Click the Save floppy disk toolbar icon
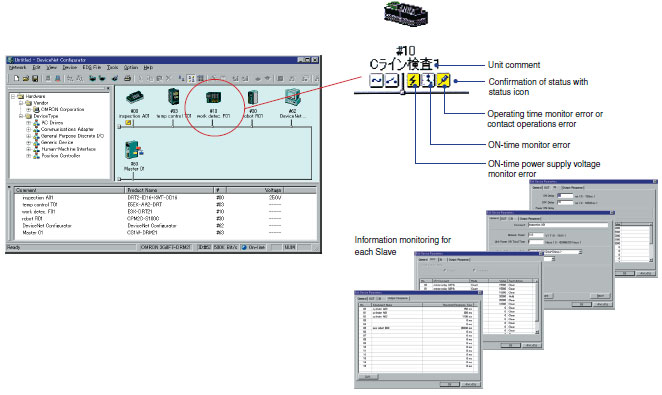 tap(35, 78)
